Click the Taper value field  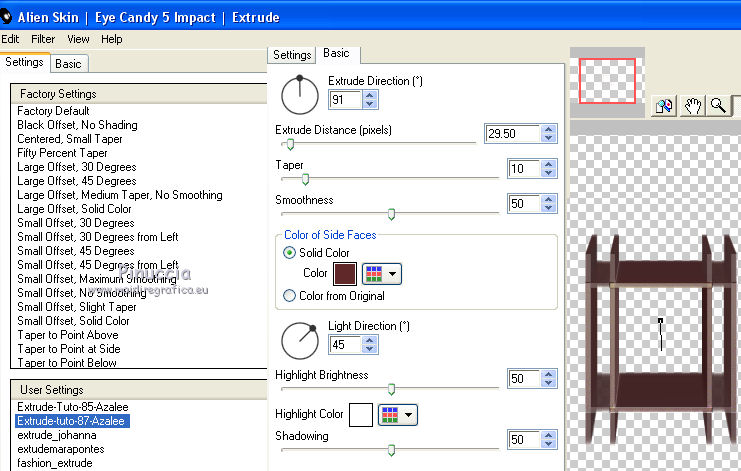click(x=524, y=169)
